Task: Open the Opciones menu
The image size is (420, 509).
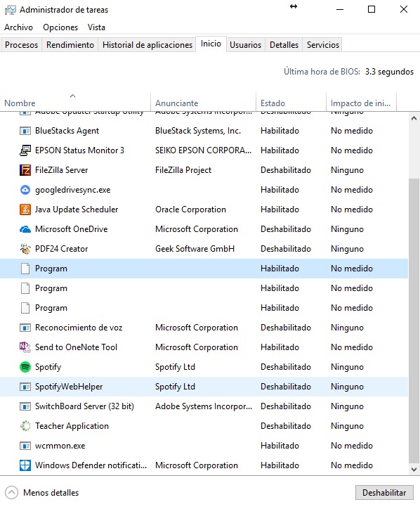Action: pos(60,27)
